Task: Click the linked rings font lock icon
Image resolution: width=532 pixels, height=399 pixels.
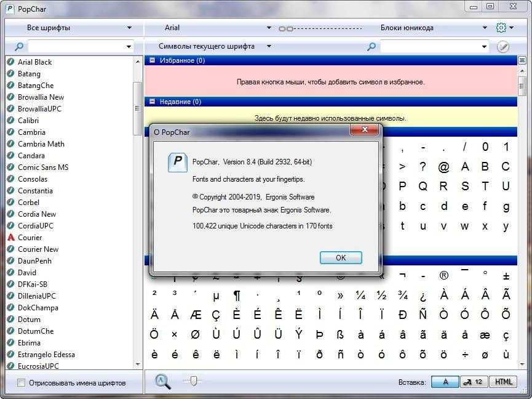Action: click(x=285, y=28)
